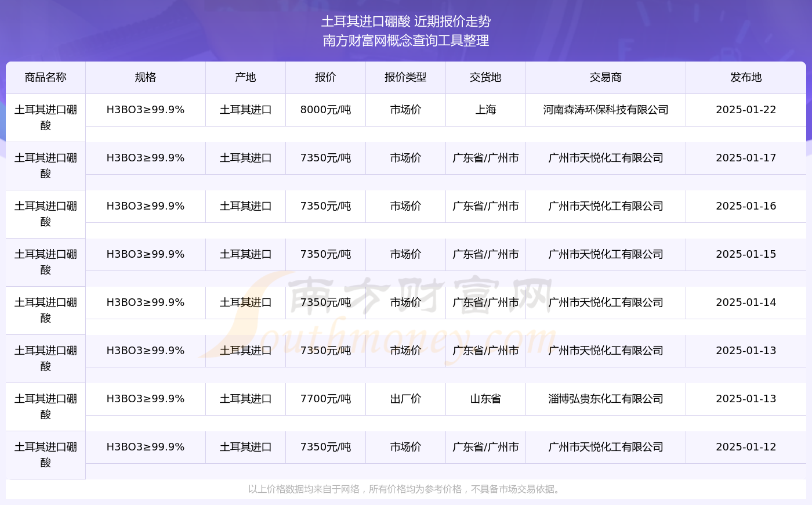Click the date 2025-01-15
Viewport: 812px width, 505px height.
746,254
